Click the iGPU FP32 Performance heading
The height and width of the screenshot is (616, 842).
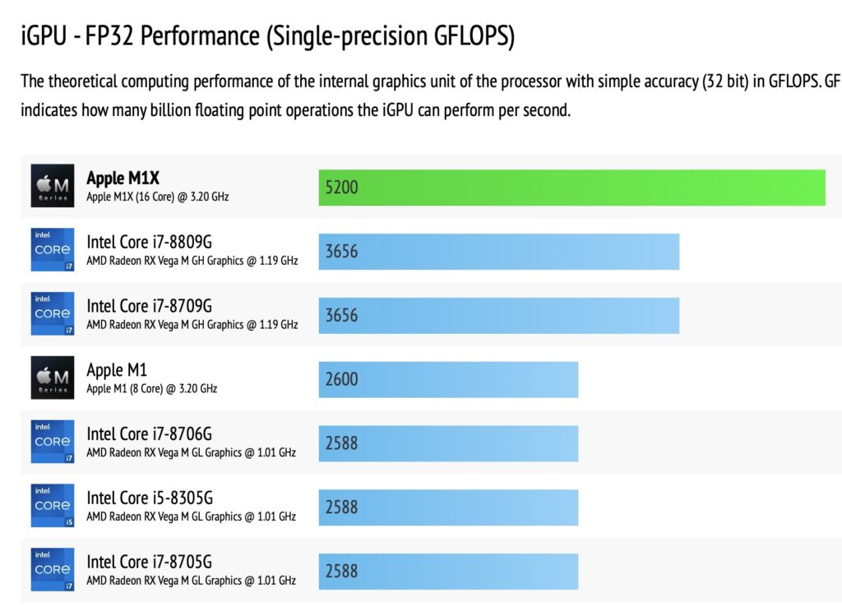pos(267,36)
